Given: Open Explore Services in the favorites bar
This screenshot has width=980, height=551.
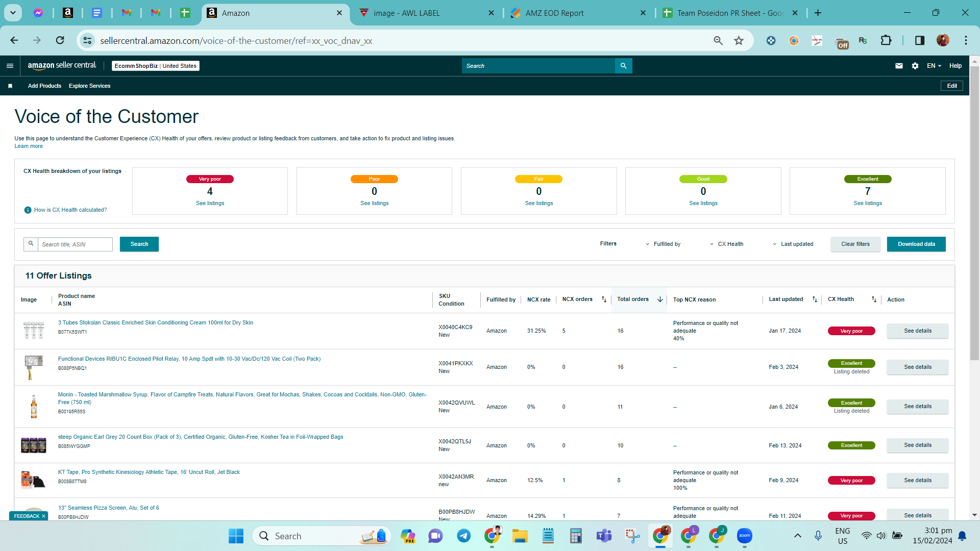Looking at the screenshot, I should [89, 86].
